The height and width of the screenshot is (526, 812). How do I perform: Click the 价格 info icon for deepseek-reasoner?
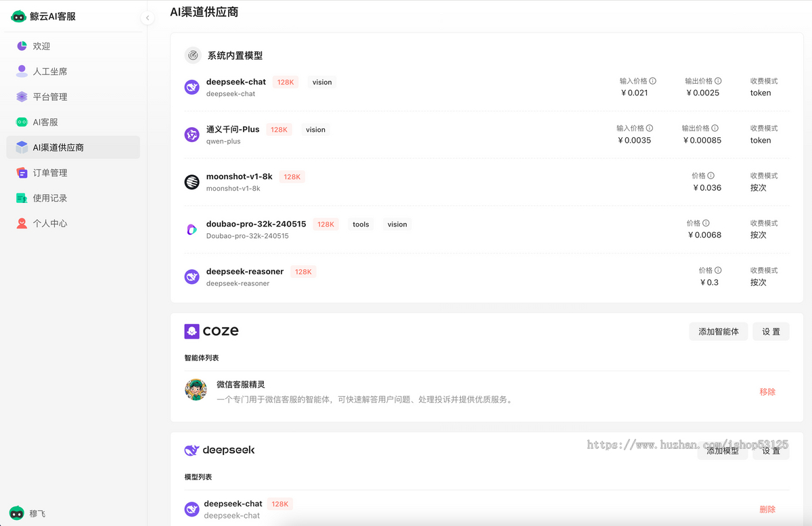pyautogui.click(x=718, y=270)
